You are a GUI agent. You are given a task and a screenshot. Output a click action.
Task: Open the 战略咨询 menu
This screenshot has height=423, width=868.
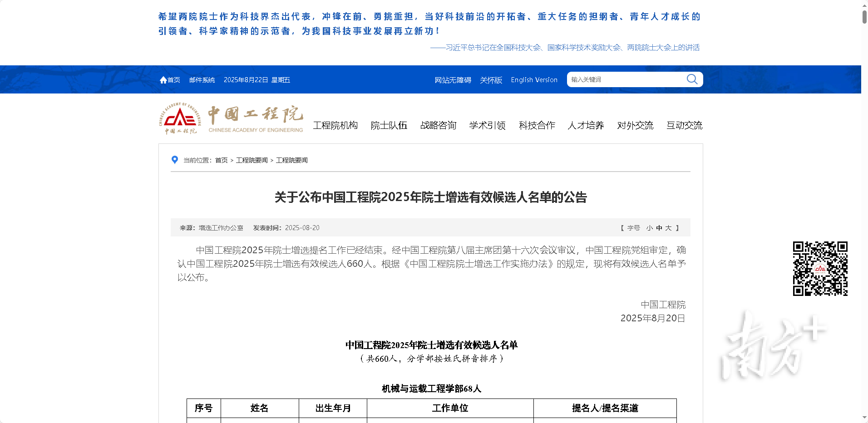pyautogui.click(x=438, y=125)
